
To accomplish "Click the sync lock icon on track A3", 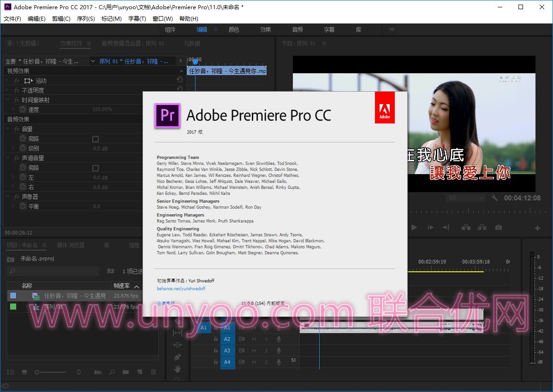I will click(242, 351).
